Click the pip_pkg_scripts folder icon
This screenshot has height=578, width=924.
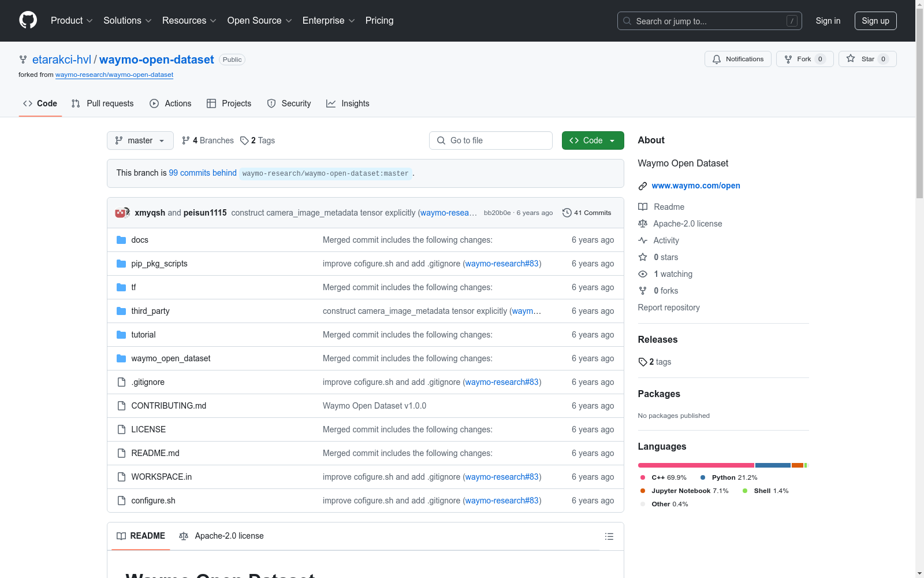121,264
